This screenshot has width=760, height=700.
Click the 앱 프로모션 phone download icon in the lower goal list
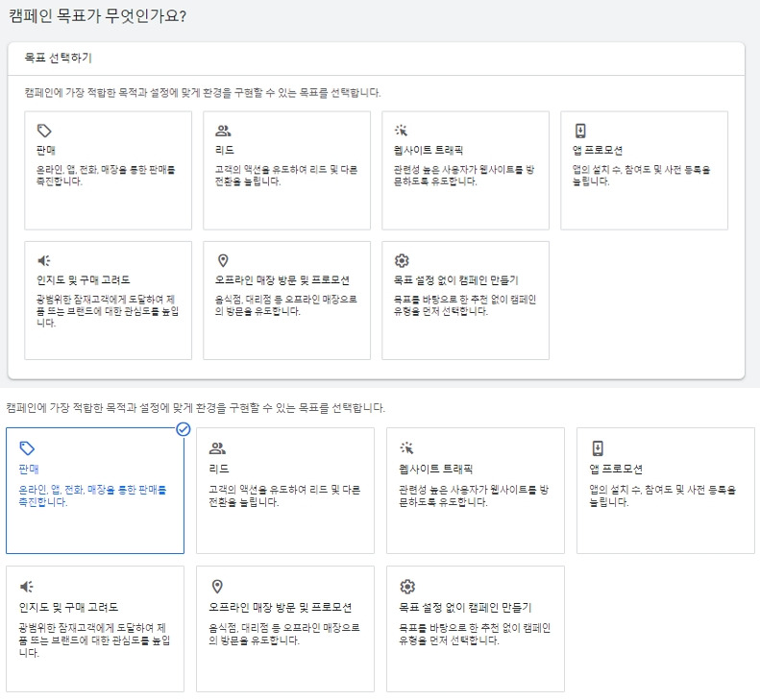click(598, 448)
